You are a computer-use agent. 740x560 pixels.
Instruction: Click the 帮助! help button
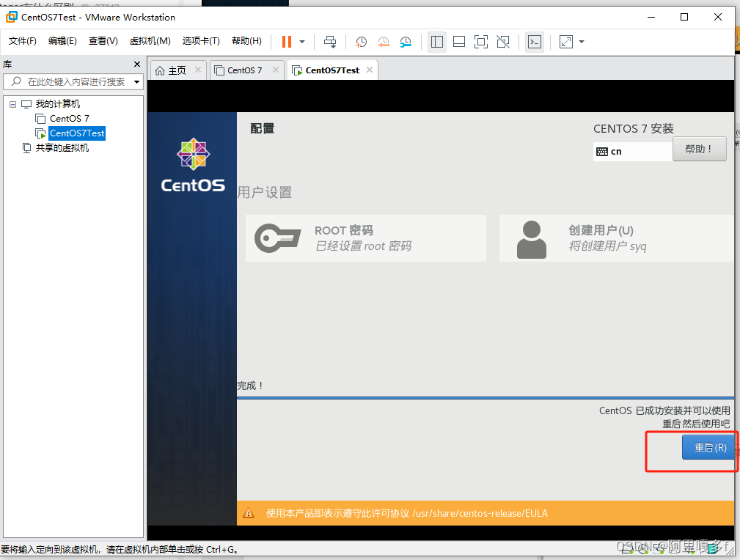pyautogui.click(x=698, y=148)
